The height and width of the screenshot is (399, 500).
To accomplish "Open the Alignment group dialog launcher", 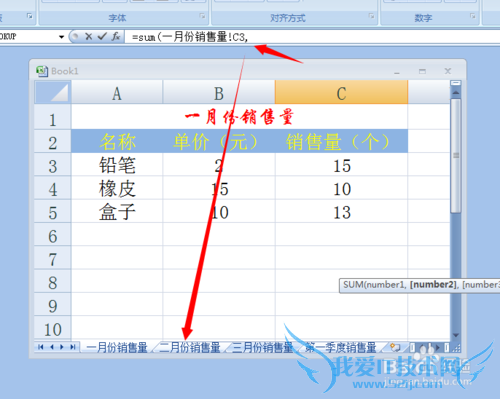I will (371, 16).
